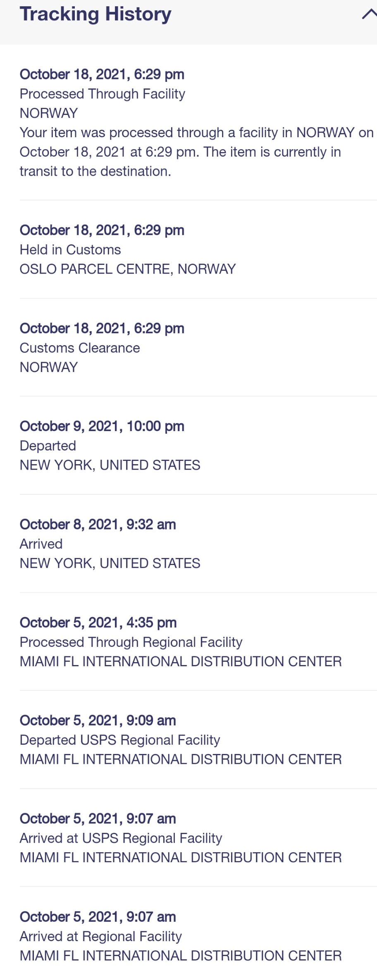Collapse Tracking History using the chevron arrow
The width and height of the screenshot is (377, 980).
tap(369, 14)
